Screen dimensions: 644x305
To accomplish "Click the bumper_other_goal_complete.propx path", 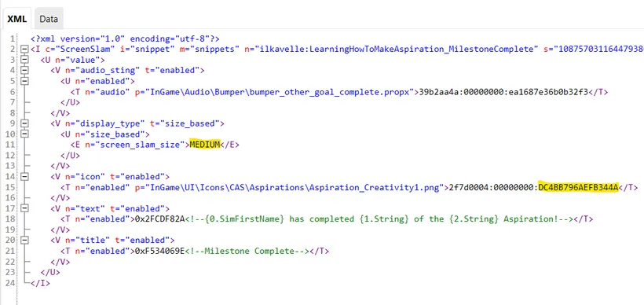I will click(x=280, y=92).
